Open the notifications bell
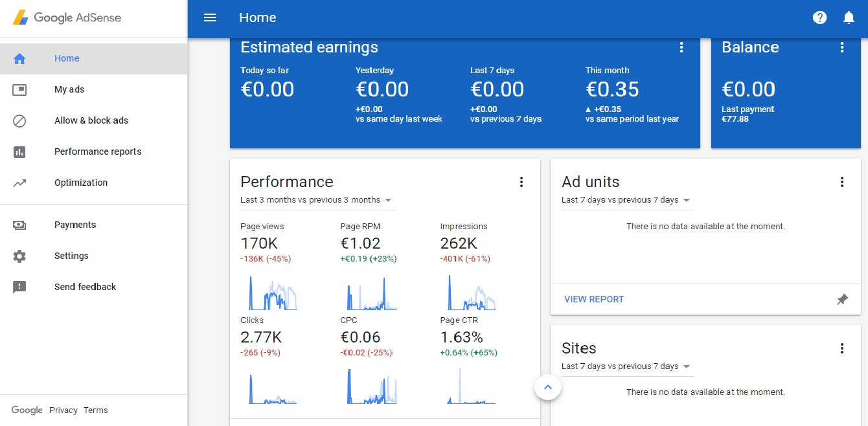The height and width of the screenshot is (426, 868). click(x=849, y=17)
